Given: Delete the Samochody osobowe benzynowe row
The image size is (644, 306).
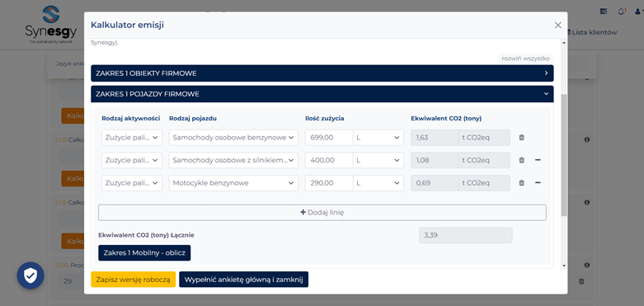Looking at the screenshot, I should (x=522, y=138).
